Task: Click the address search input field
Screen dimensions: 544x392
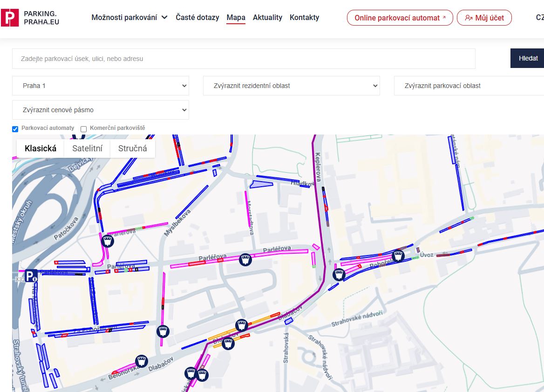Action: coord(244,59)
